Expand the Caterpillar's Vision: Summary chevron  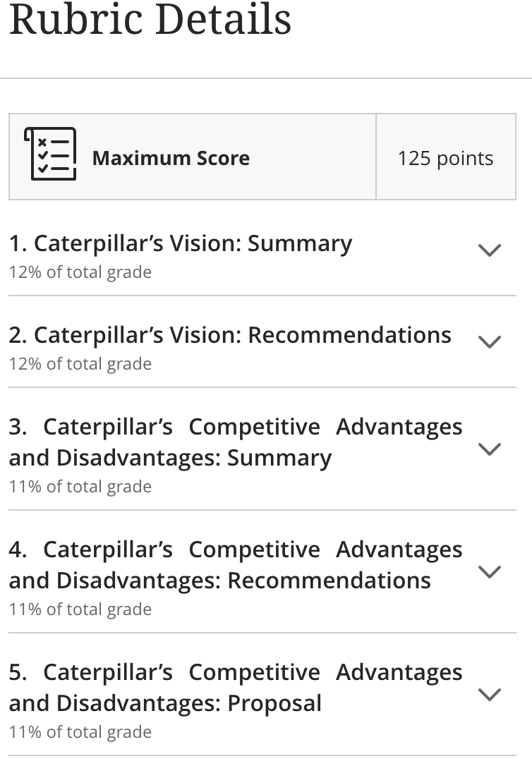(490, 250)
